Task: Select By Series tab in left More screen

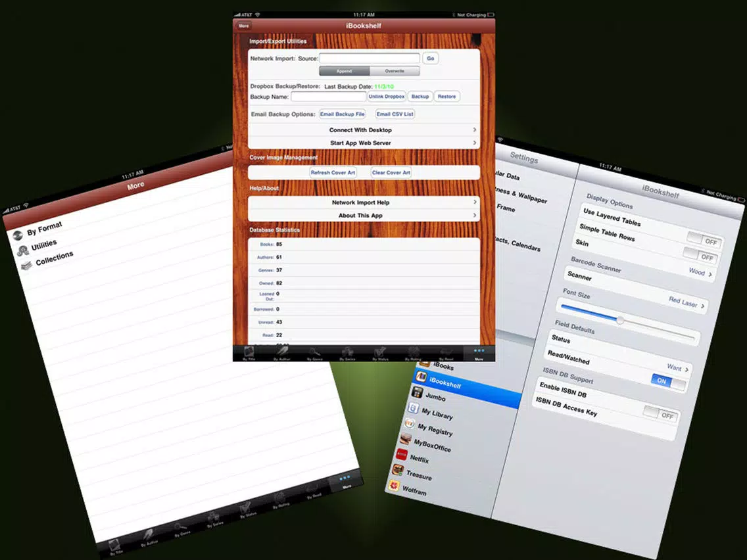Action: pyautogui.click(x=214, y=520)
